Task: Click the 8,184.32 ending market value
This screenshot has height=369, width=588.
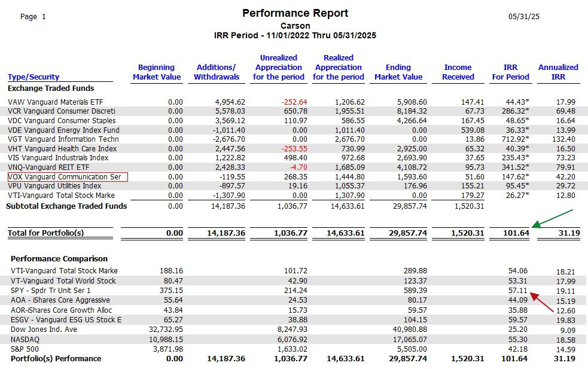Action: pyautogui.click(x=412, y=111)
